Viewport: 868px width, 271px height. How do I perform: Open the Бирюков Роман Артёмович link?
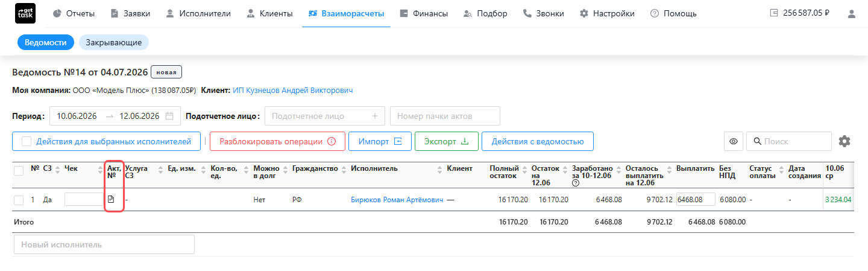(397, 200)
